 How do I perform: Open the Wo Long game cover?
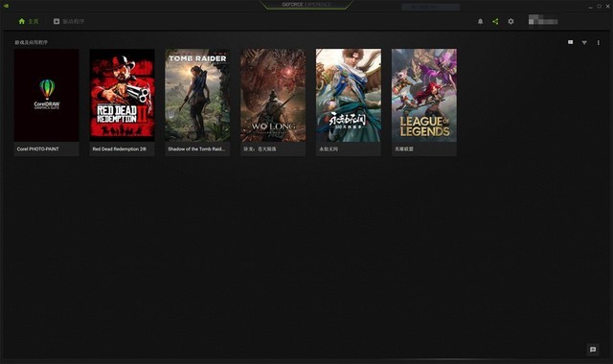pos(273,95)
